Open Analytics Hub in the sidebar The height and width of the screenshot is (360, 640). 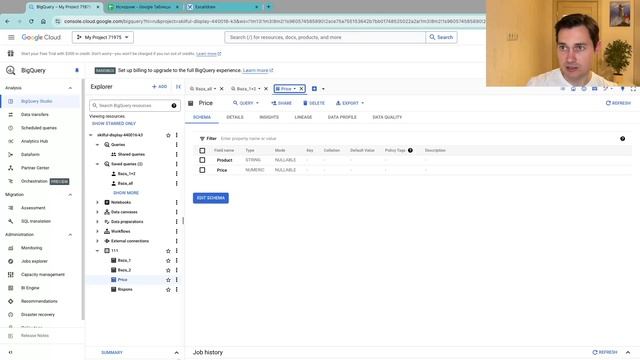34,141
